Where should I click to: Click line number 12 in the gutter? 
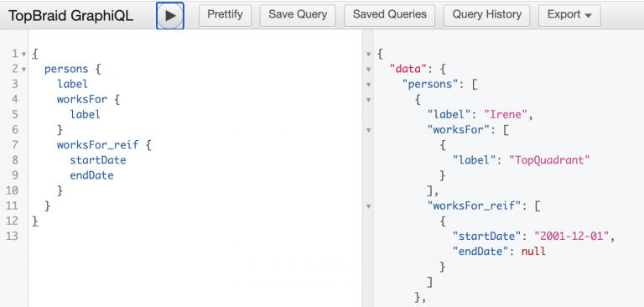[13, 221]
